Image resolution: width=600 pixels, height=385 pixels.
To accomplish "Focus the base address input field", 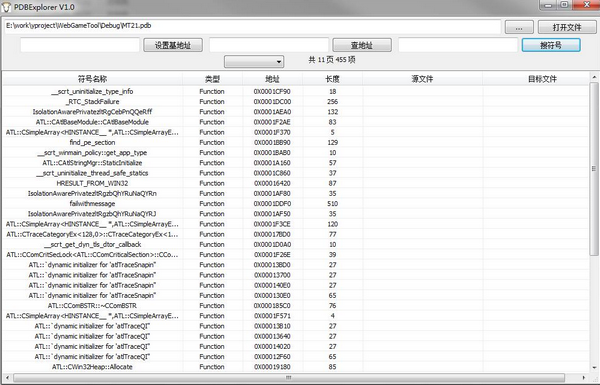I will [80, 45].
